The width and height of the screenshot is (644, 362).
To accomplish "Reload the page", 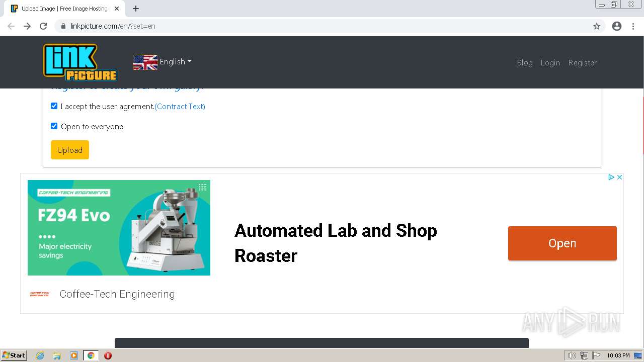I will click(43, 26).
